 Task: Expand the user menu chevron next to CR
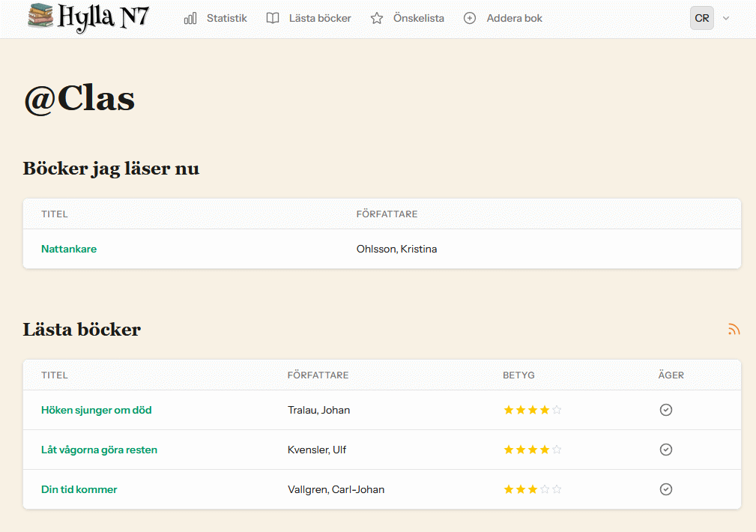pos(725,18)
